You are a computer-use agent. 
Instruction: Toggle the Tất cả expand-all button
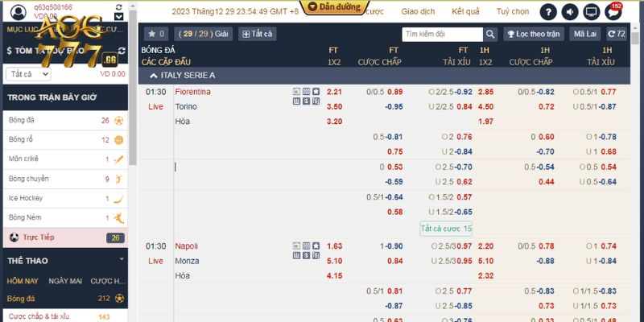pyautogui.click(x=257, y=35)
